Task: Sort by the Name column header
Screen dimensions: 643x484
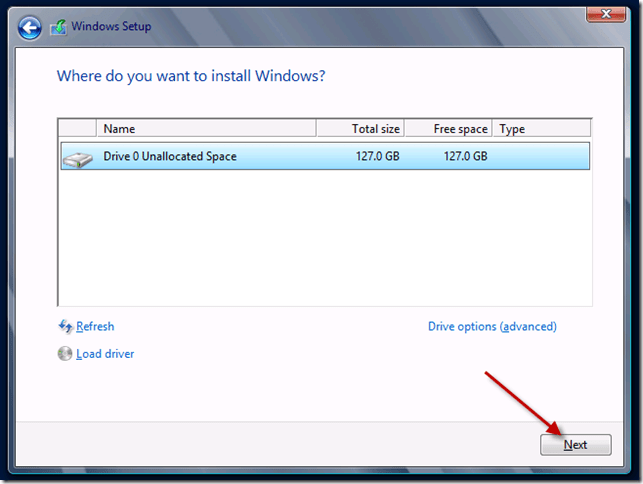Action: coord(205,129)
